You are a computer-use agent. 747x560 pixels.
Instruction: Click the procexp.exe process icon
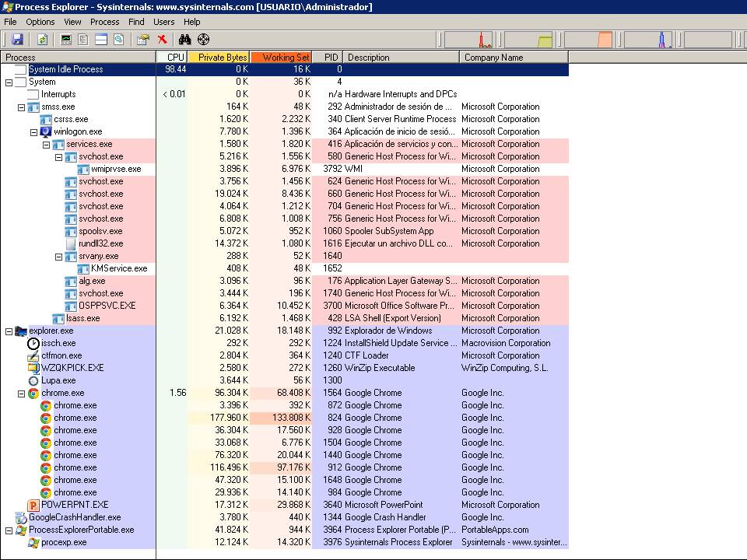click(33, 542)
